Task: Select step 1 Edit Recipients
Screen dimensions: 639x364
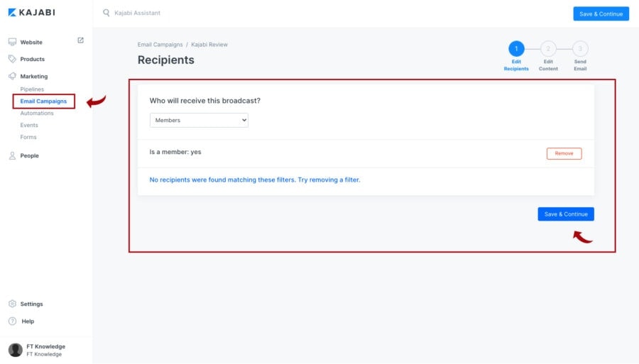Action: pos(516,56)
